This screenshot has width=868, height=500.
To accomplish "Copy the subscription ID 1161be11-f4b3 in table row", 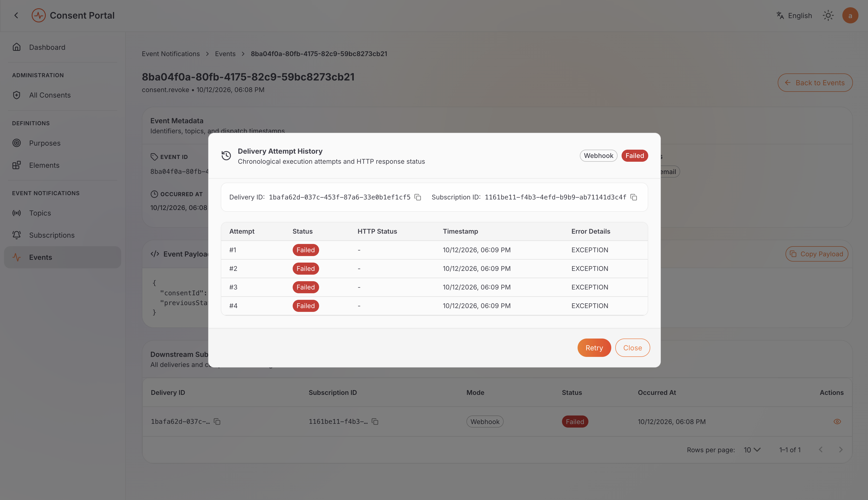I will [x=375, y=421].
